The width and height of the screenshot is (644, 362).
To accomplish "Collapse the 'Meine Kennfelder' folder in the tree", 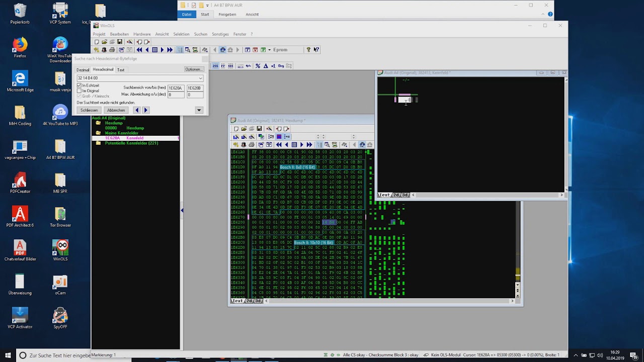I will click(x=98, y=133).
